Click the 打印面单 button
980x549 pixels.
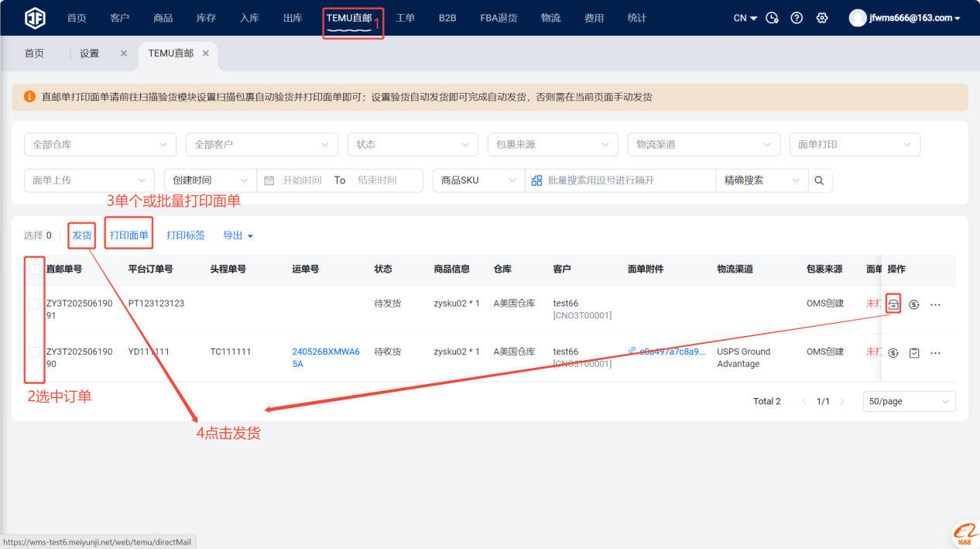(x=128, y=235)
